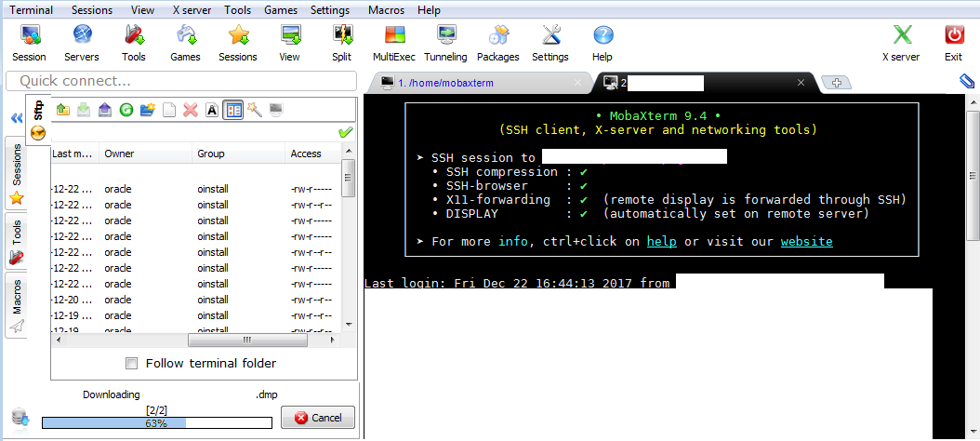Select the Sessions sidebar tab
This screenshot has width=980, height=441.
point(16,175)
